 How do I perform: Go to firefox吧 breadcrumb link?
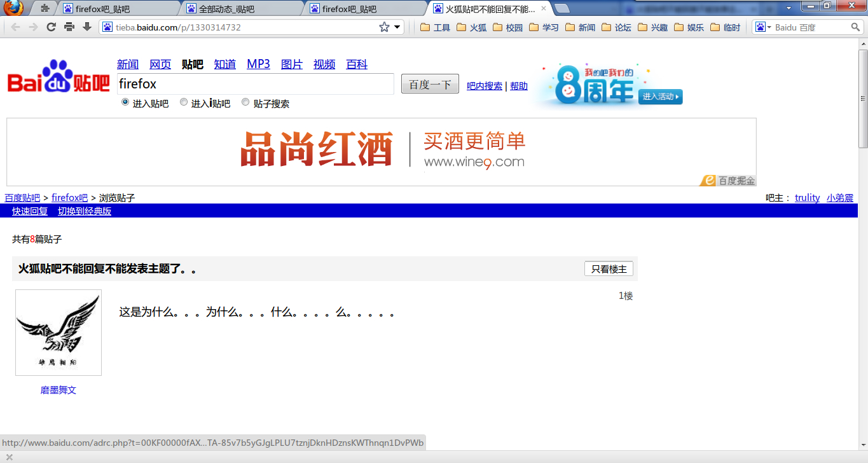coord(69,198)
